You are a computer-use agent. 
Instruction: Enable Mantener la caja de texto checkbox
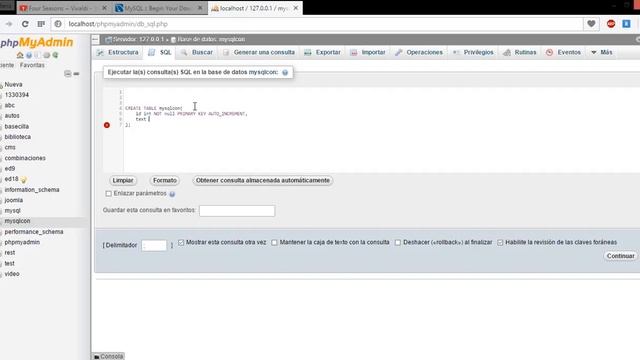(275, 242)
